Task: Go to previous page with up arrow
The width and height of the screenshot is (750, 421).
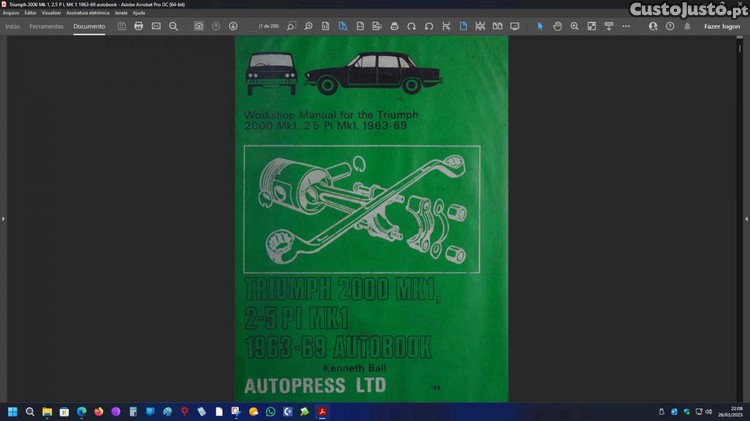Action: (x=216, y=26)
